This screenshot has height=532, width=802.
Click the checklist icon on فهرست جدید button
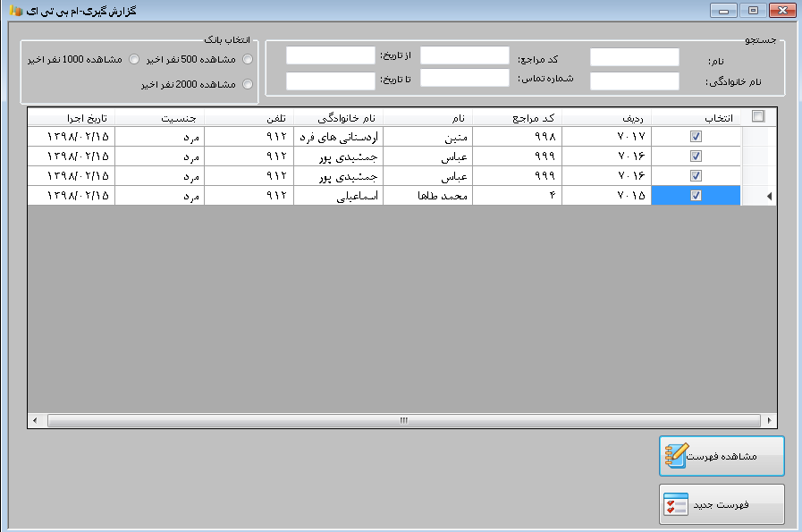675,505
